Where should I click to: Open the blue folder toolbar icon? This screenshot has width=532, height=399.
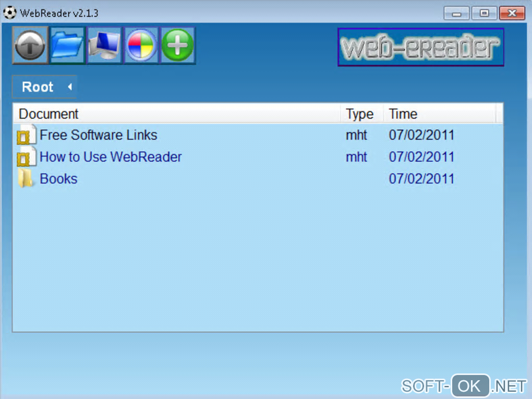[x=67, y=45]
